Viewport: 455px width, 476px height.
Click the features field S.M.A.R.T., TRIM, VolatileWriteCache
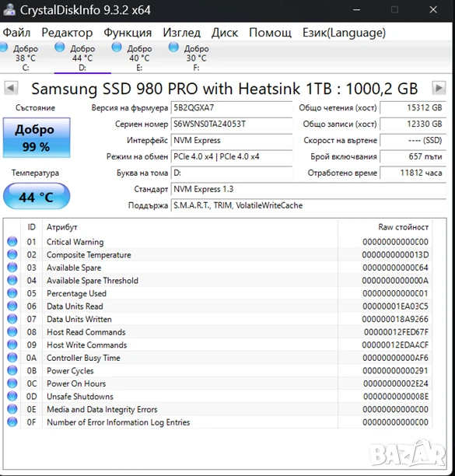pos(309,205)
